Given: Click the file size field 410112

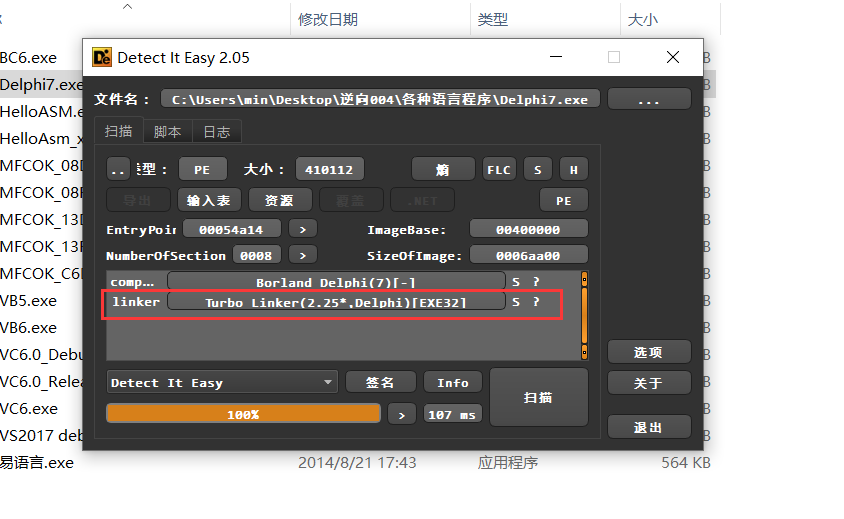Looking at the screenshot, I should pos(329,170).
